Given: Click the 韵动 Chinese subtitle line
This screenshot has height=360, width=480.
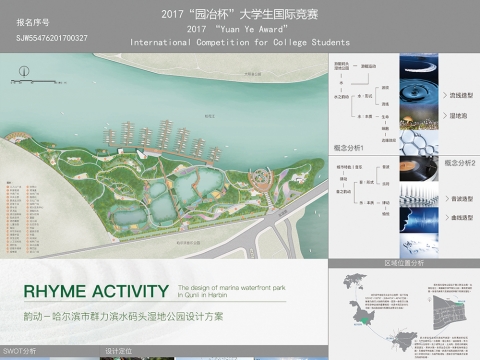Looking at the screenshot, I should coord(123,316).
